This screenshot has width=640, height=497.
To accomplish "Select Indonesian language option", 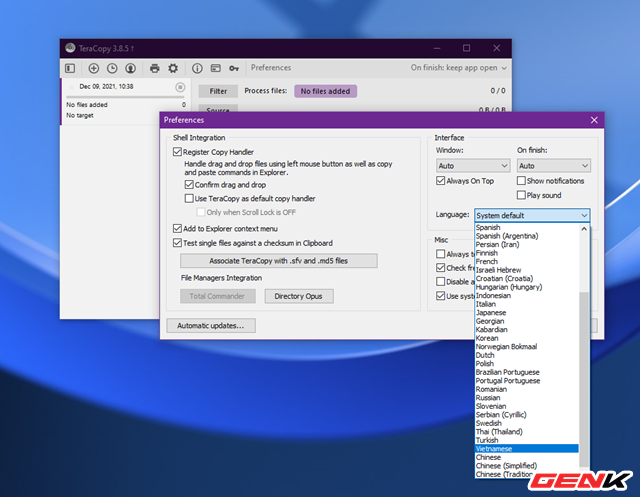I will (x=527, y=295).
